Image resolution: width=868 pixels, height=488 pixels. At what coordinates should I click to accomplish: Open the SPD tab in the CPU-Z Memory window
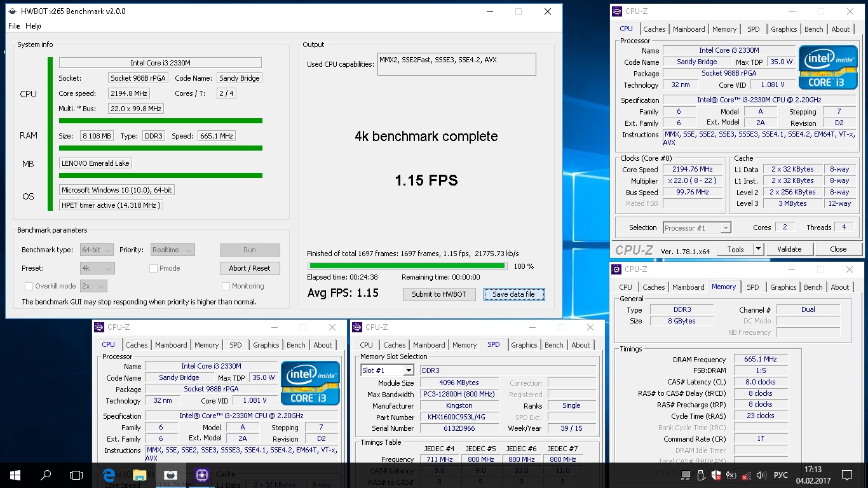(x=753, y=287)
